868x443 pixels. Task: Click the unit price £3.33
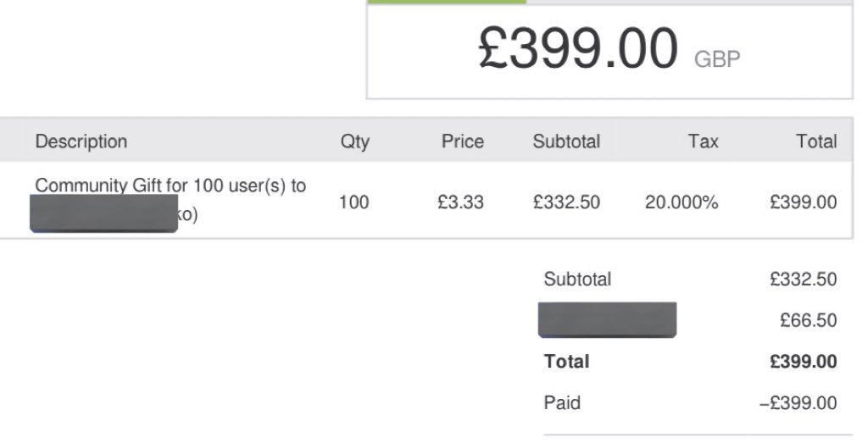(x=460, y=202)
